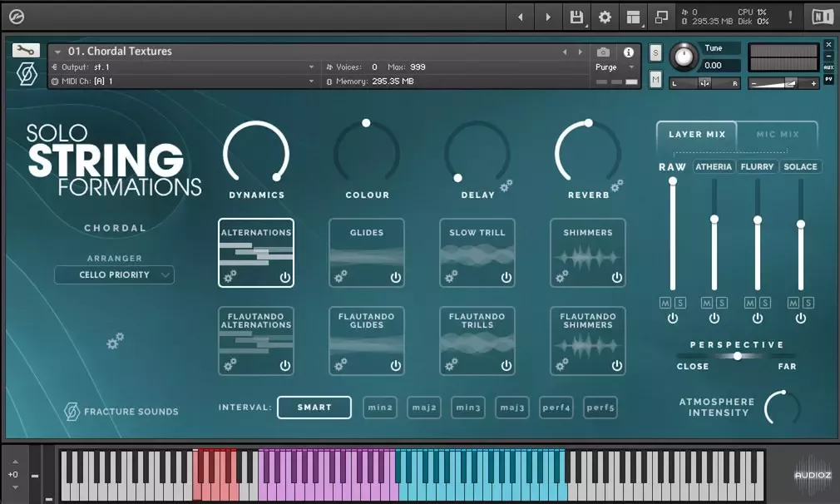Switch to Mic Mix tab
The image size is (840, 504).
778,135
